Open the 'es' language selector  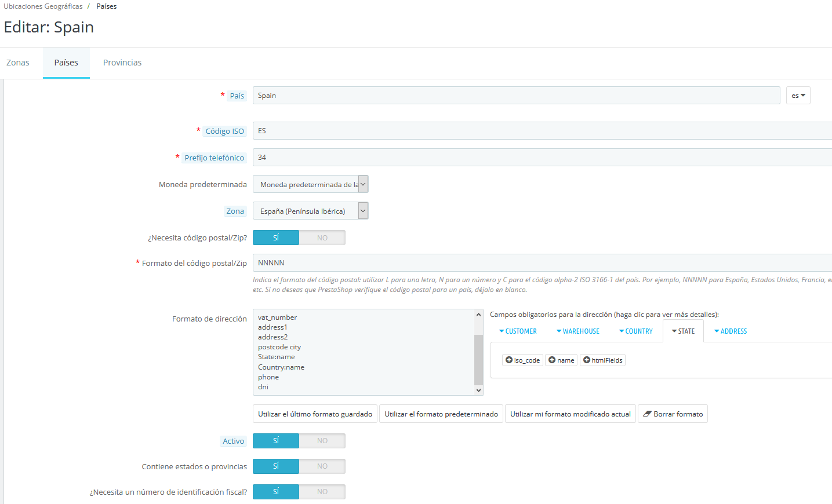[798, 96]
